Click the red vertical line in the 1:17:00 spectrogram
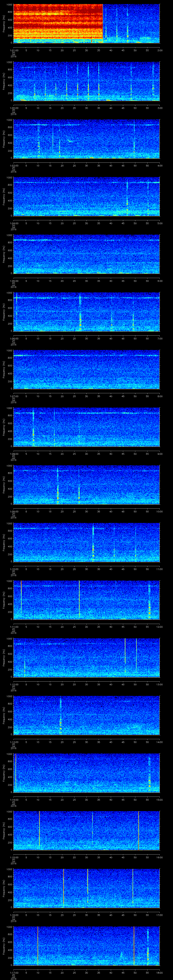The width and height of the screenshot is (173, 980). (x=134, y=945)
